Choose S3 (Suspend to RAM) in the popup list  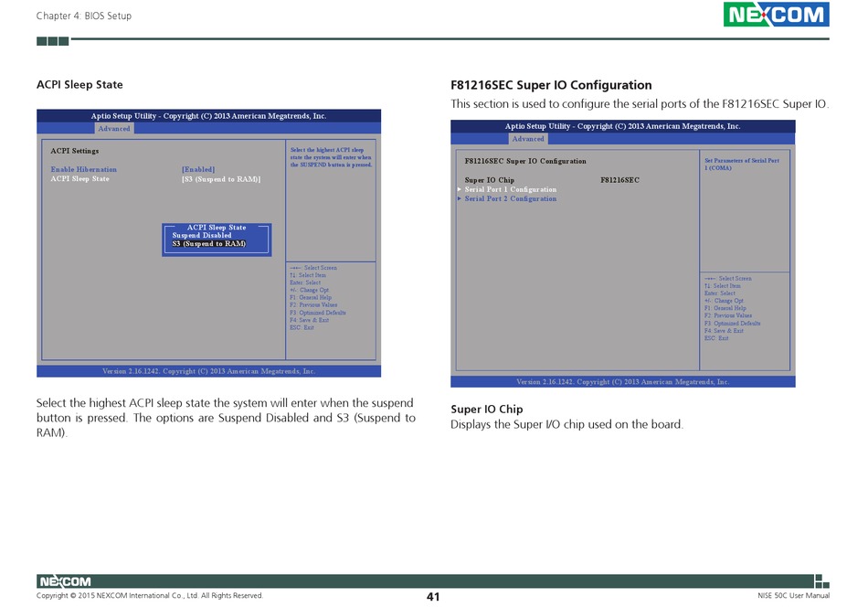point(208,244)
